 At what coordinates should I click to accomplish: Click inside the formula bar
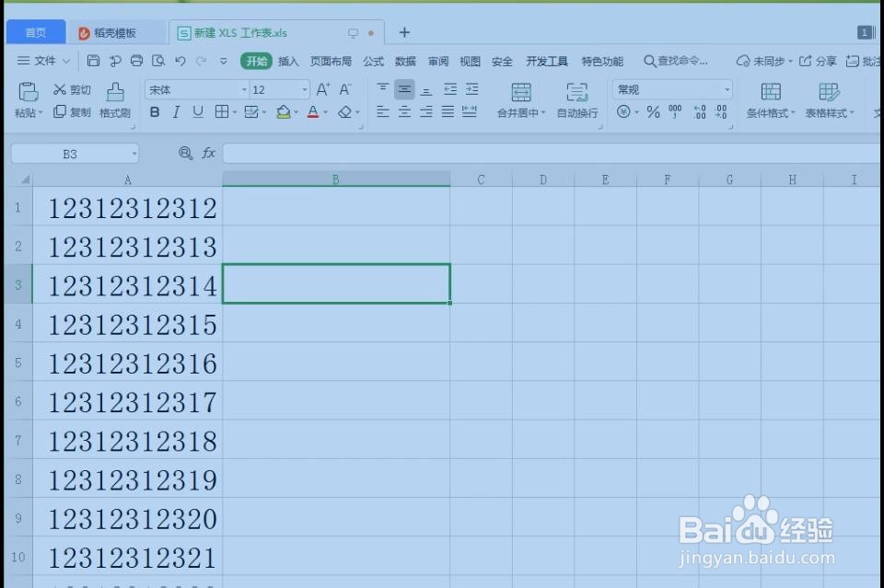pos(460,154)
